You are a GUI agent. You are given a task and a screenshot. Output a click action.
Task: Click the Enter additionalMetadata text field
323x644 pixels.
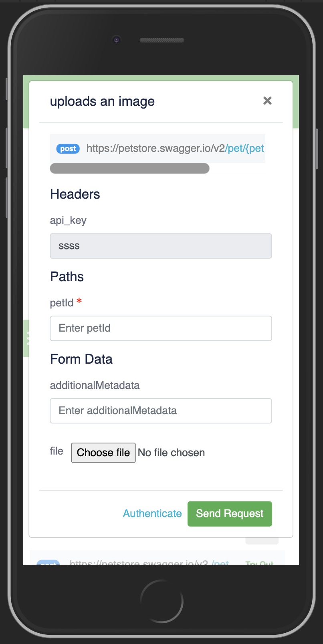pyautogui.click(x=161, y=411)
